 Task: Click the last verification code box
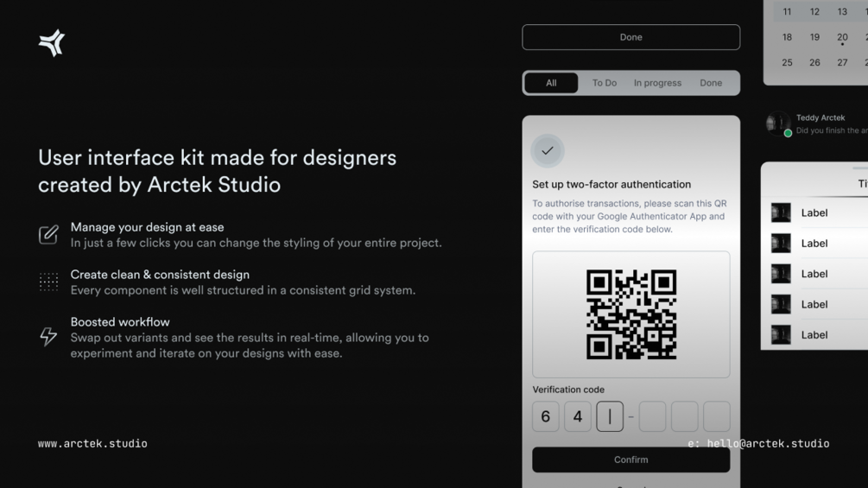pyautogui.click(x=717, y=416)
